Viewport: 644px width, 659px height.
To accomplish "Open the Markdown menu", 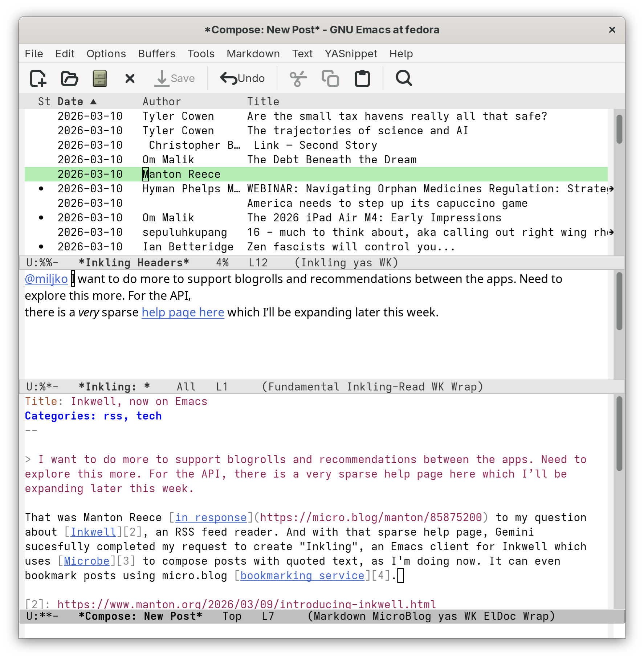I will 253,53.
